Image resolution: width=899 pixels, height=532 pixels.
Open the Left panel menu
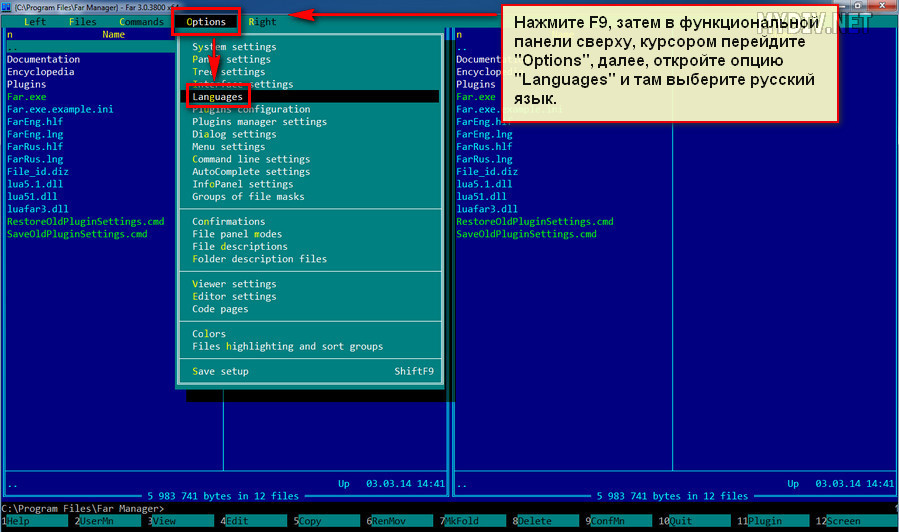(35, 21)
